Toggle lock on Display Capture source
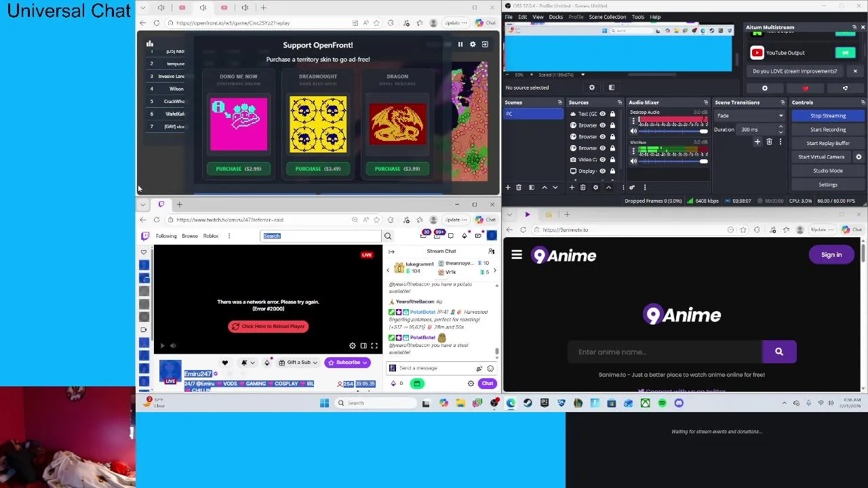This screenshot has width=868, height=488. [612, 171]
